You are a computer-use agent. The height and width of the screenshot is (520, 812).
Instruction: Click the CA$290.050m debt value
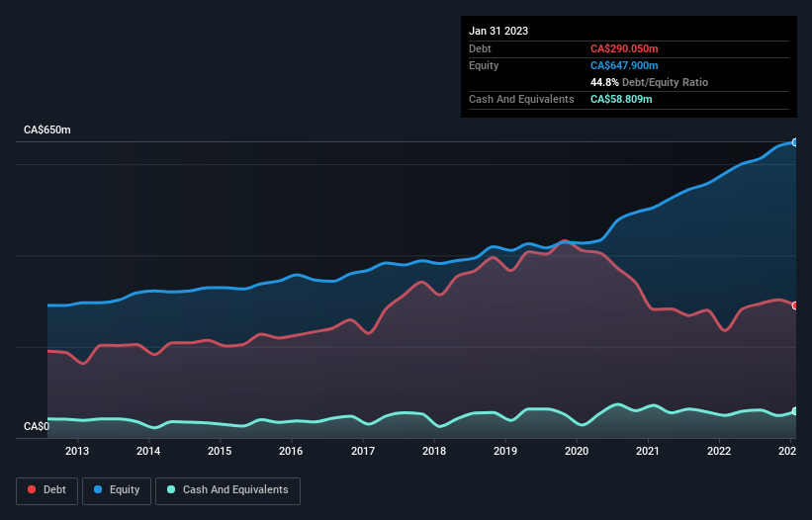tap(624, 48)
